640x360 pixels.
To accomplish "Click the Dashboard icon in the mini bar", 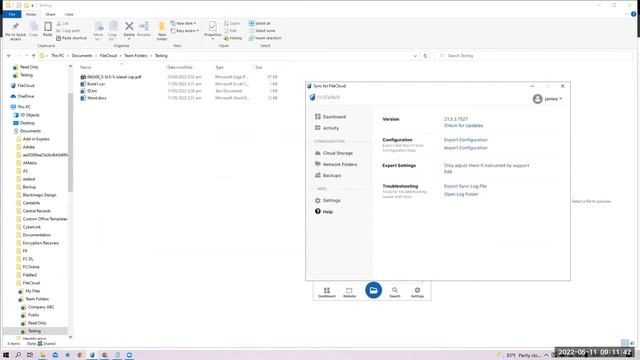I will (x=327, y=292).
